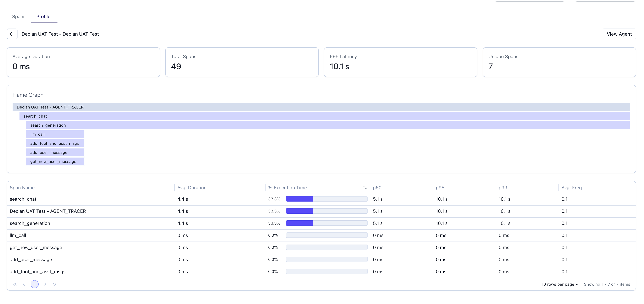Select add_user_message block in flame graph
Image resolution: width=644 pixels, height=304 pixels.
click(x=55, y=152)
